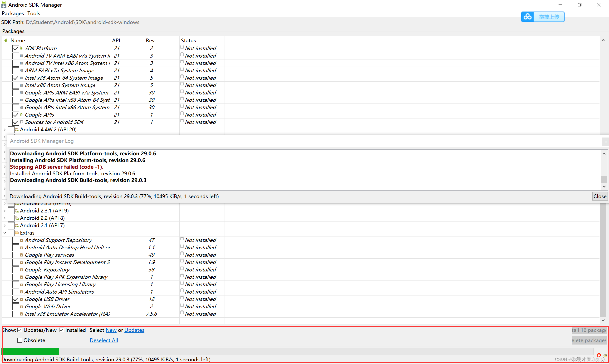Click the red stop download icon

tap(599, 355)
